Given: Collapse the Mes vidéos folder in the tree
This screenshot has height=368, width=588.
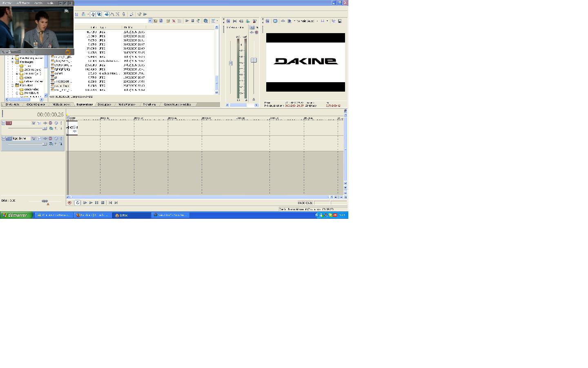Looking at the screenshot, I should [x=13, y=85].
